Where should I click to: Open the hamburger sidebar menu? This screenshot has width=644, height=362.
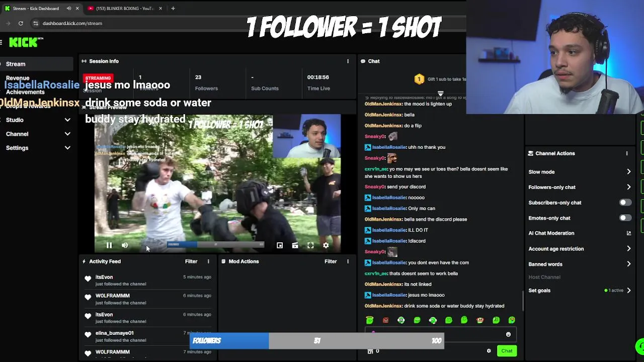pos(2,42)
